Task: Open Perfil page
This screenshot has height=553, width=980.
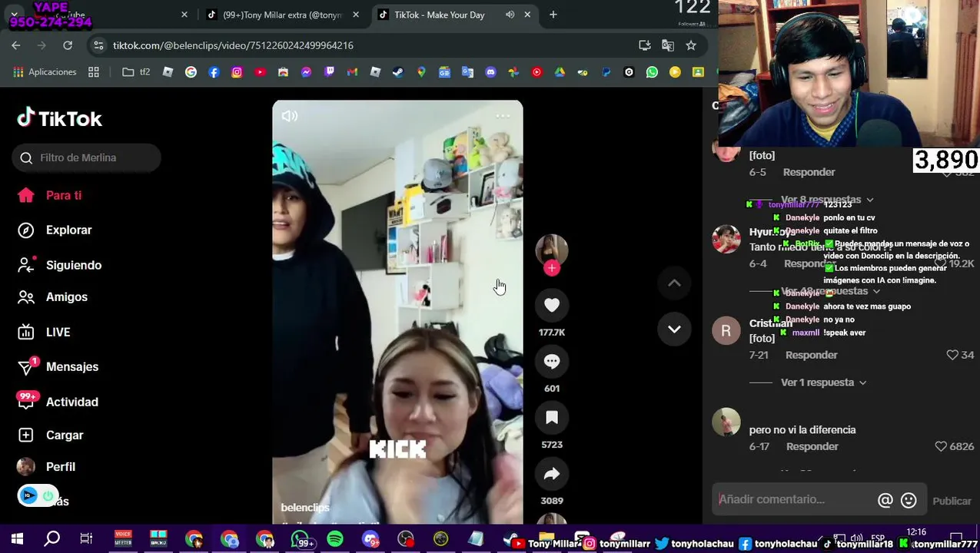Action: [x=46, y=467]
